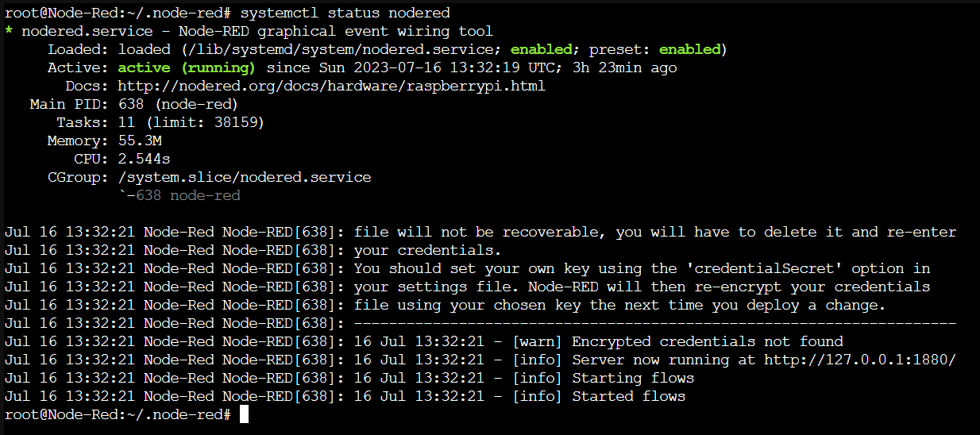Image resolution: width=980 pixels, height=435 pixels.
Task: Click the Memory 55.3M value
Action: [139, 141]
